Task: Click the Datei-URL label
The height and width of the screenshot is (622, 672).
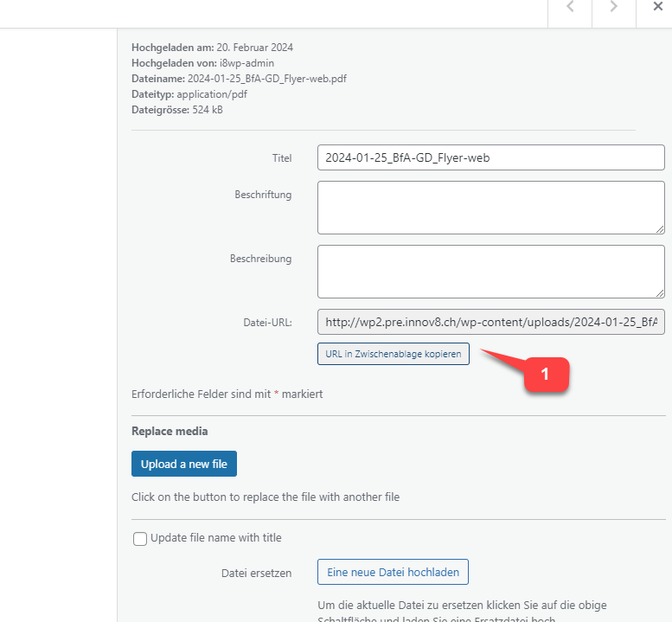Action: pyautogui.click(x=267, y=323)
